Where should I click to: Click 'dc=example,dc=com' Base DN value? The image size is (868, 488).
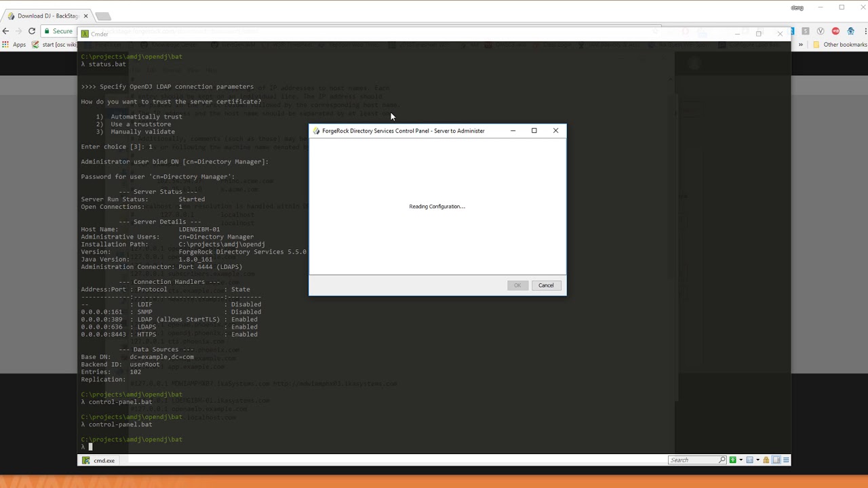[161, 357]
